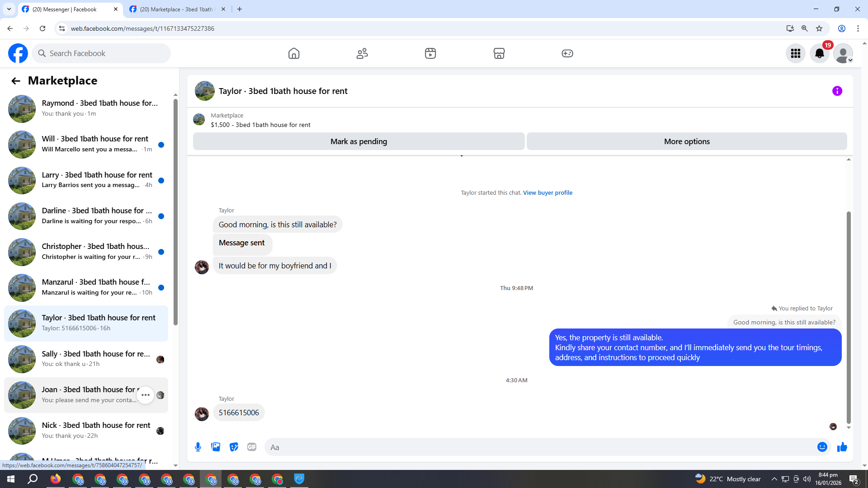The width and height of the screenshot is (868, 488).
Task: Open Marketplace from top navigation
Action: [499, 53]
